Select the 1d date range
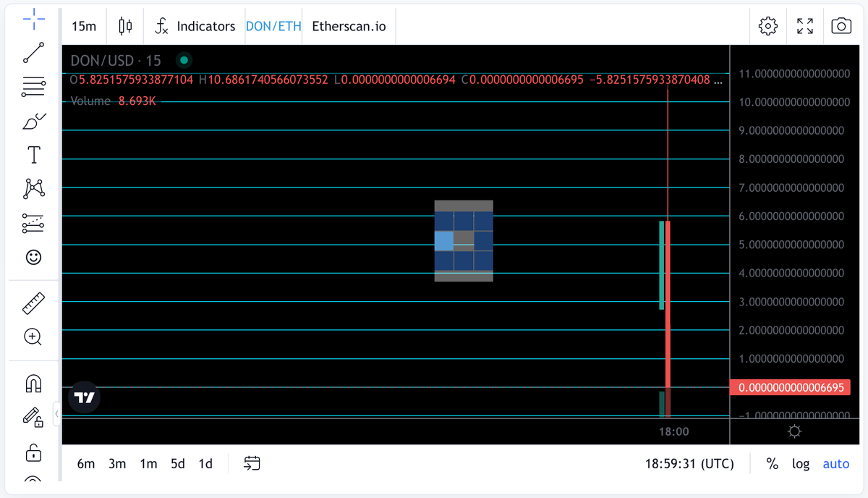Image resolution: width=868 pixels, height=498 pixels. [205, 464]
